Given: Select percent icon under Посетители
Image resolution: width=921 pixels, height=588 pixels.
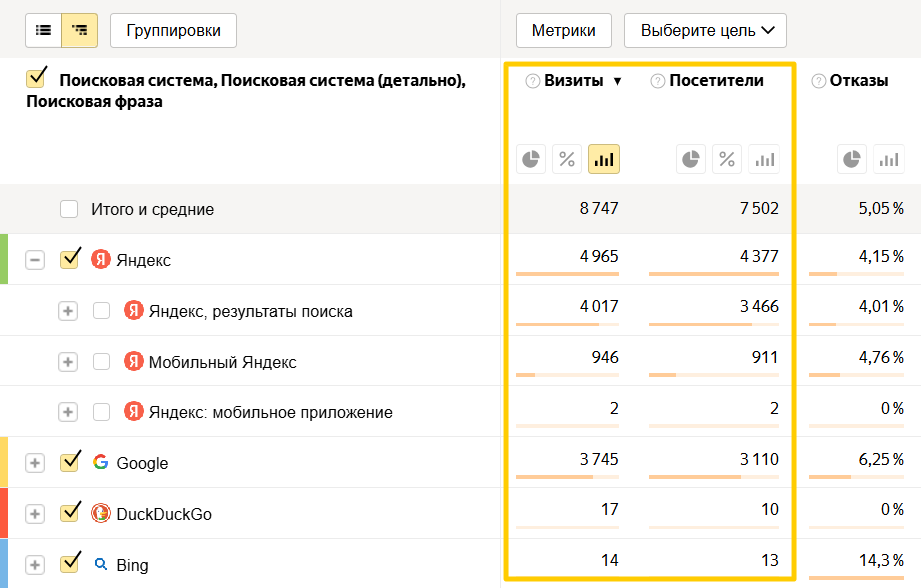Looking at the screenshot, I should 727,159.
